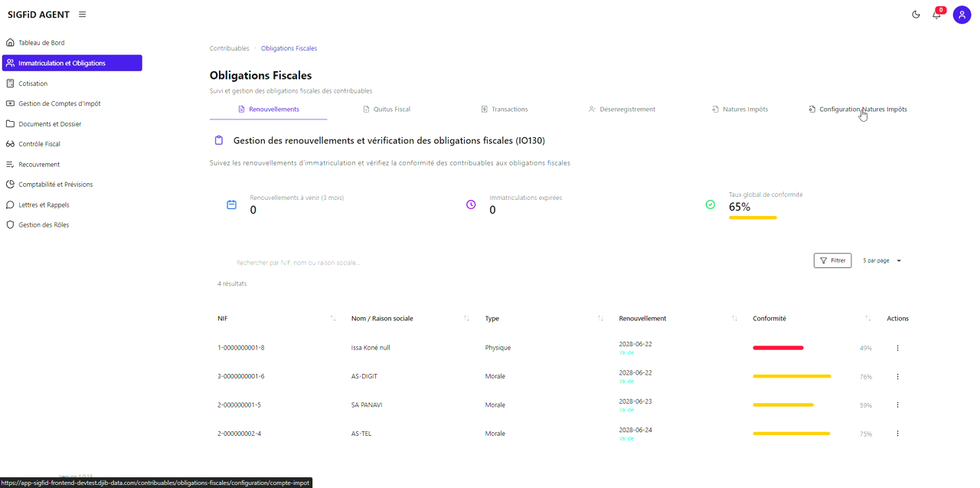Open the 5 par page dropdown
Screen dimensions: 980x488
coord(880,260)
